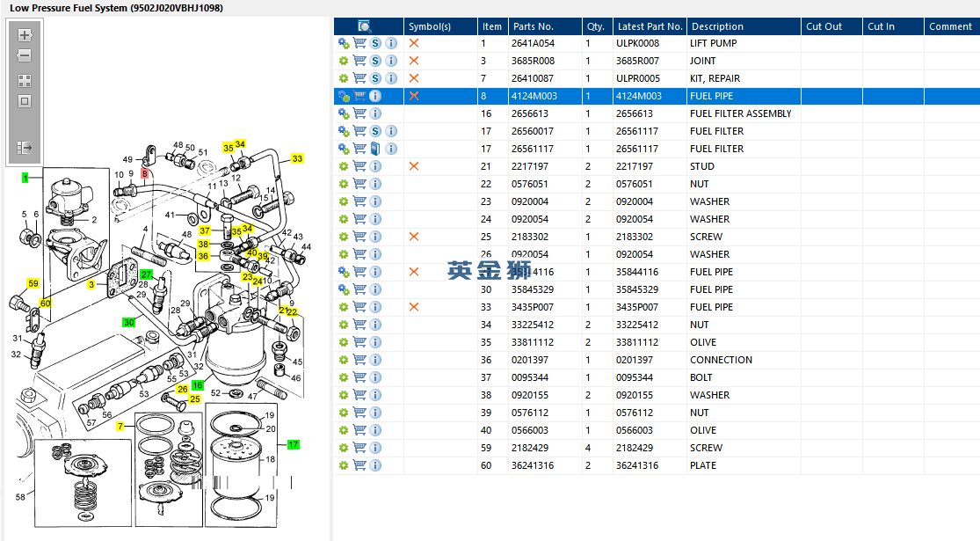Screen dimensions: 980x541
Task: Click the Cut Out column header
Action: 824,26
